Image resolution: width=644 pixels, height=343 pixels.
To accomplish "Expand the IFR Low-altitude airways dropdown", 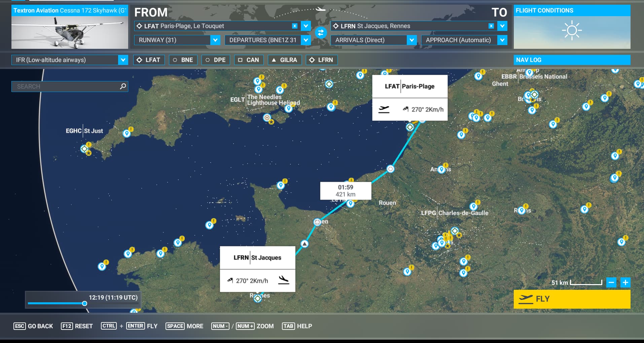I will point(123,60).
